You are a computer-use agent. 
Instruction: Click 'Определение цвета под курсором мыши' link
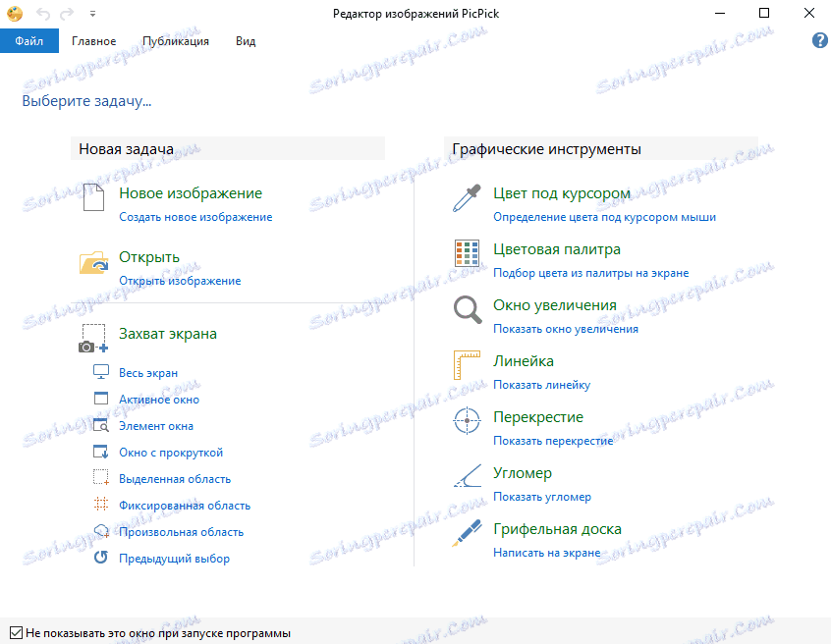604,217
